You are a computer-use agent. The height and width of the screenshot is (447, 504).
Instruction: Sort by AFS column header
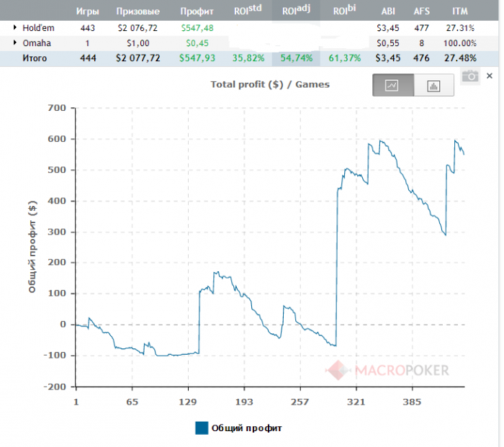coord(421,12)
